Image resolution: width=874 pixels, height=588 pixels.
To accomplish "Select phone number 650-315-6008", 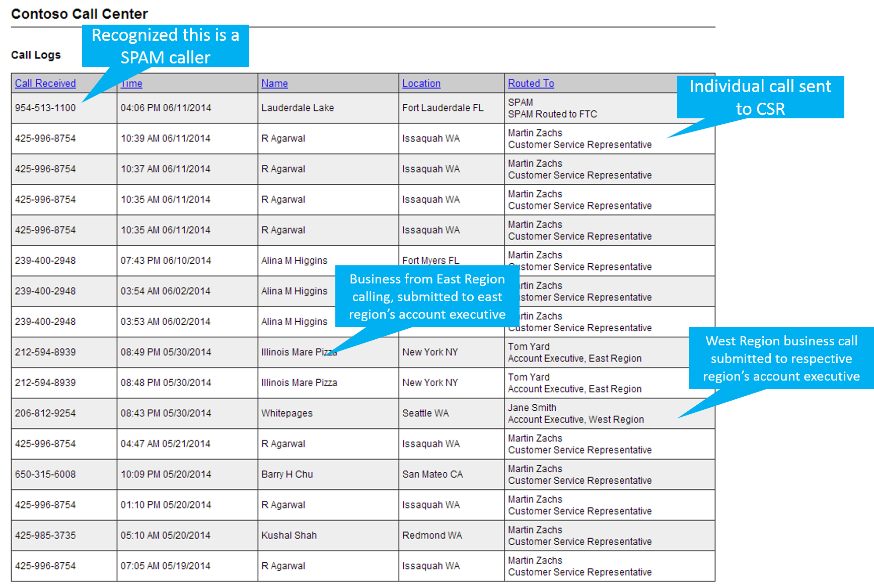I will [45, 474].
